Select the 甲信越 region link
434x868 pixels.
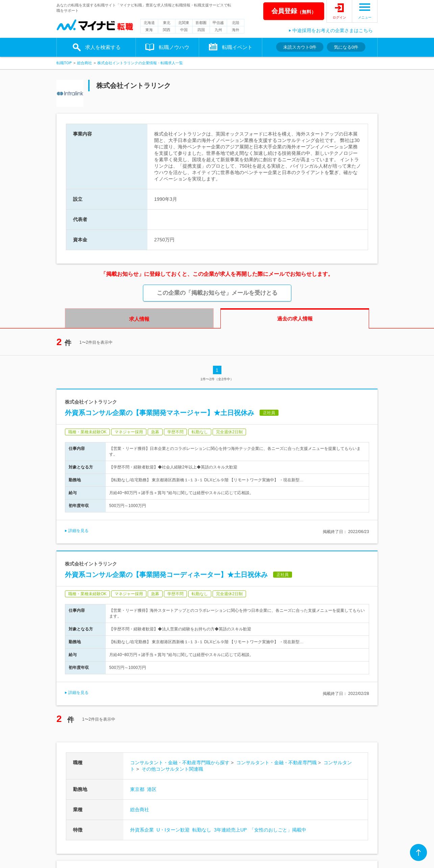point(218,23)
